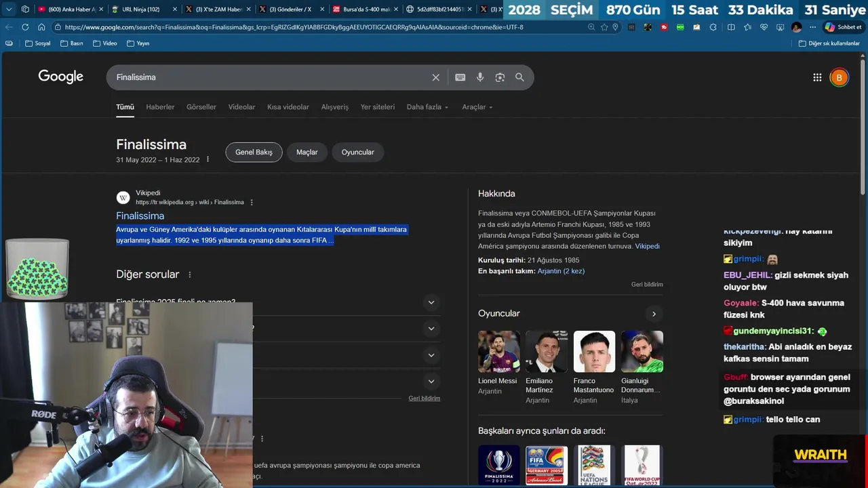The image size is (868, 488).
Task: Select the Kısa videolar filter
Action: click(288, 107)
